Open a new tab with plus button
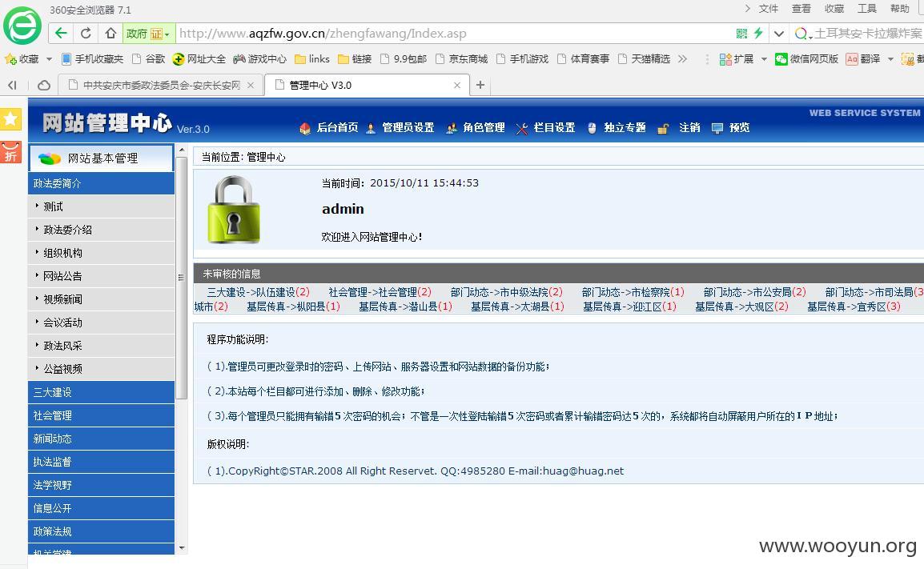Image resolution: width=924 pixels, height=569 pixels. coord(480,86)
